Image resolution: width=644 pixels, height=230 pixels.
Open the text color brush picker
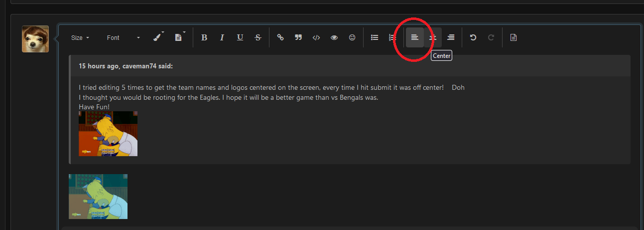point(158,37)
